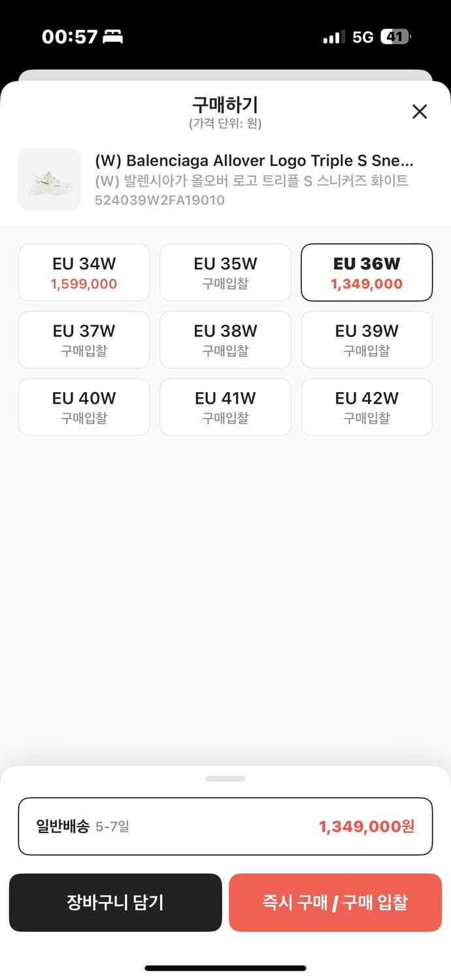Open the Balenciaga Allover Logo Triple S title
This screenshot has height=980, width=451.
[254, 161]
